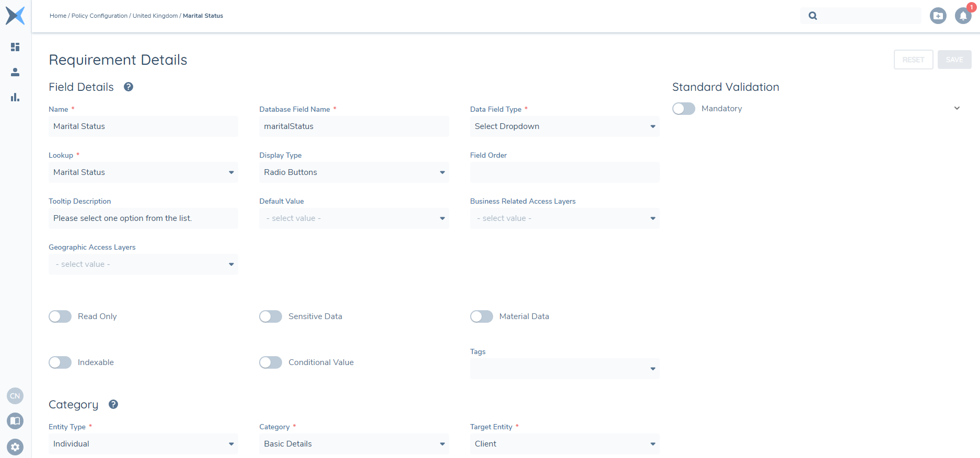Click the Tooltip Description input

(143, 218)
